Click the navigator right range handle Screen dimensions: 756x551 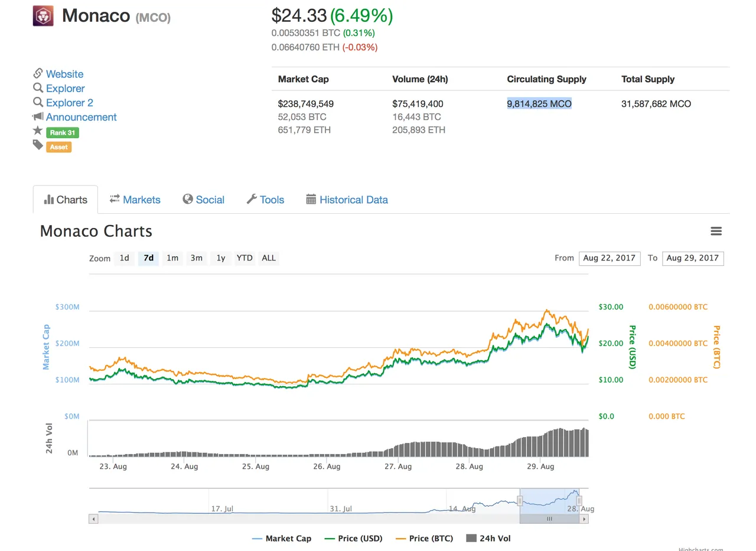pyautogui.click(x=579, y=501)
